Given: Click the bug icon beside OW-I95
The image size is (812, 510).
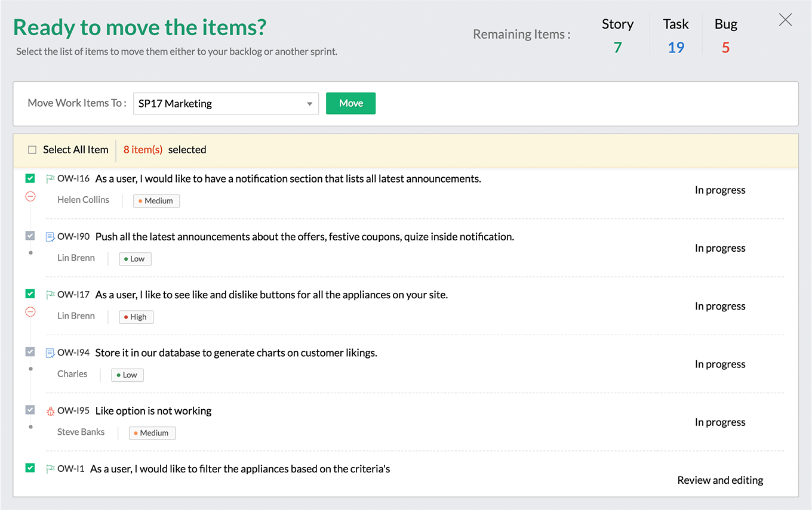Looking at the screenshot, I should (x=50, y=411).
